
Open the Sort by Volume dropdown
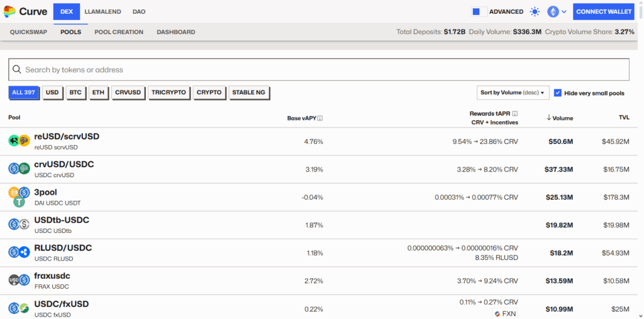pyautogui.click(x=513, y=93)
